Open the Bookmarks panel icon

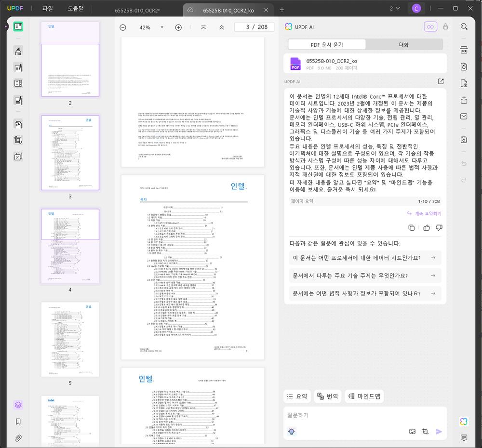[x=18, y=422]
